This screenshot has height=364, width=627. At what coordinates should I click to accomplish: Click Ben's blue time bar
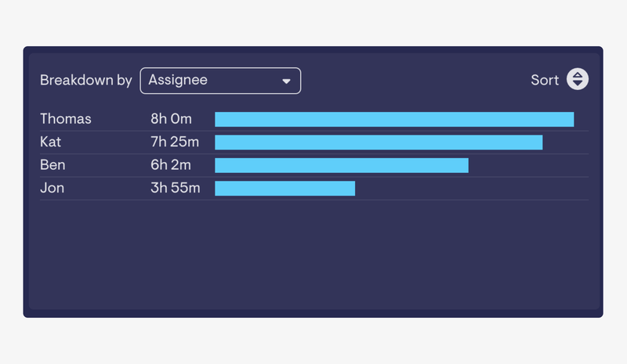point(342,165)
